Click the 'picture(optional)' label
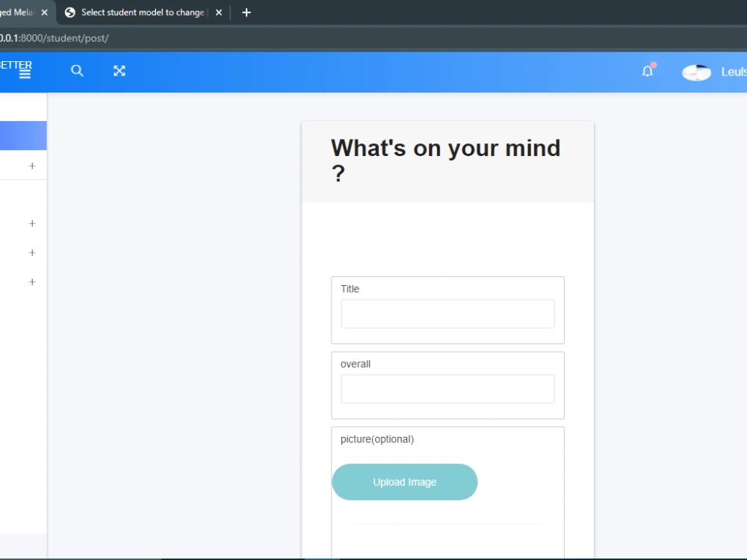 [376, 439]
